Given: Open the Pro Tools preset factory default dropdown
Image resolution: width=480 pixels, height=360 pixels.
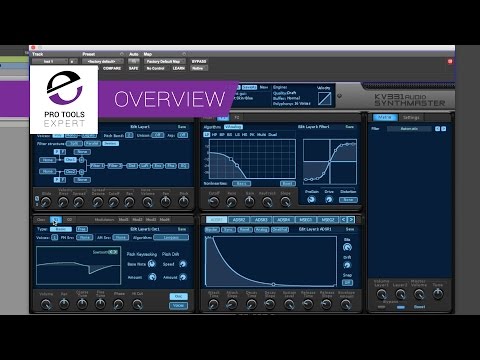Looking at the screenshot, I should click(103, 61).
